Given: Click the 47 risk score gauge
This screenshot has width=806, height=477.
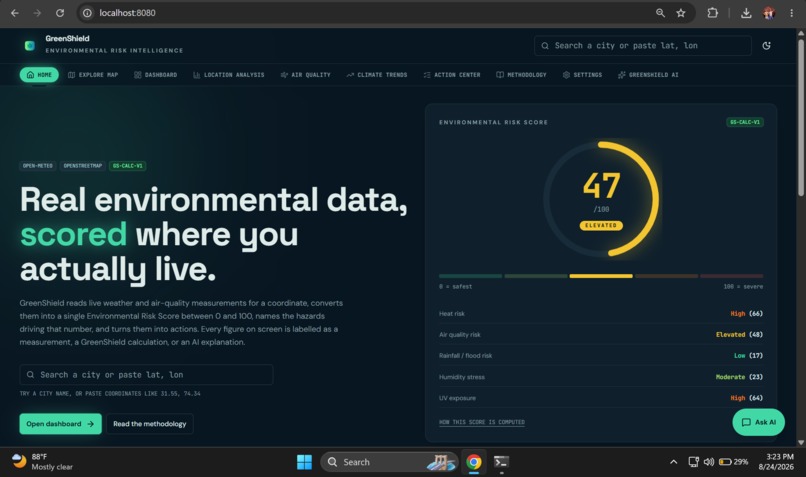Looking at the screenshot, I should (601, 198).
